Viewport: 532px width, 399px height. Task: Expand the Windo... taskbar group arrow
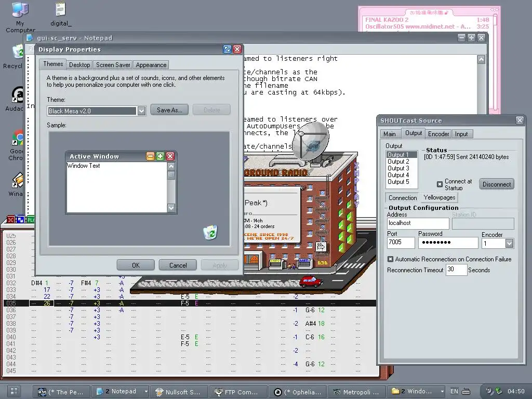click(x=442, y=391)
